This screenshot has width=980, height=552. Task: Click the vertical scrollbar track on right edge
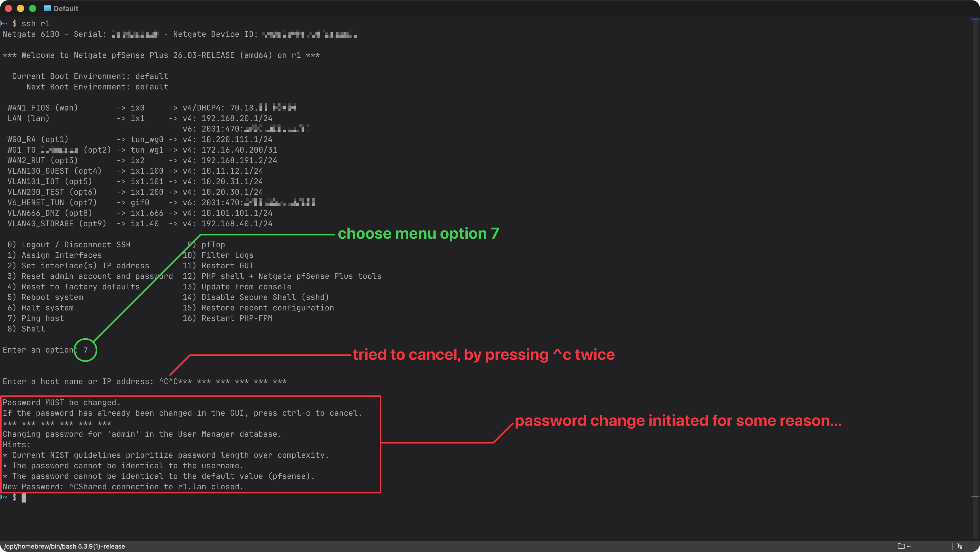pyautogui.click(x=975, y=266)
